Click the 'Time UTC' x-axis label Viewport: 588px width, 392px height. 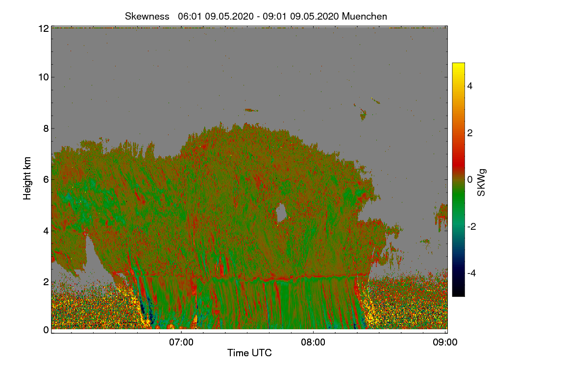[x=249, y=353]
